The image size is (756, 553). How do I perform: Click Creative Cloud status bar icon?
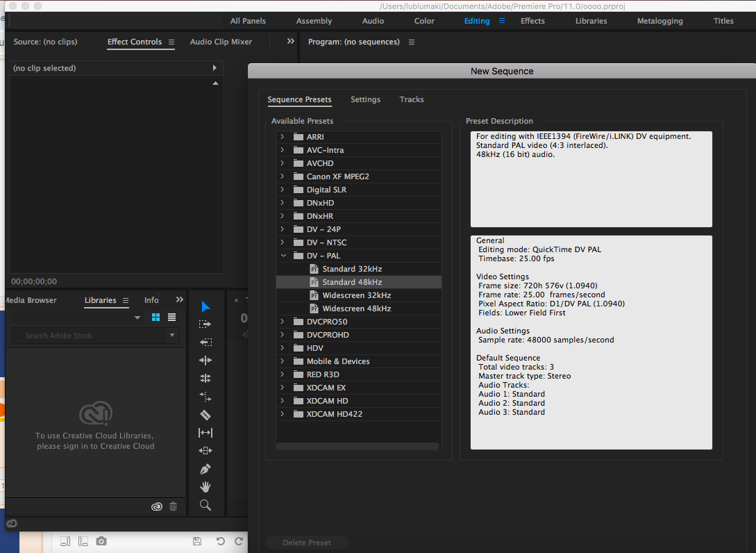pyautogui.click(x=12, y=524)
